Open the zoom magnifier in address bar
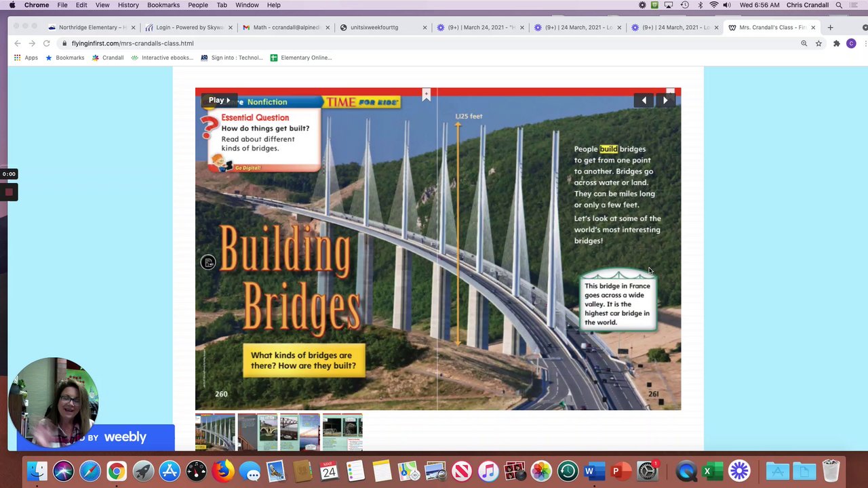868x488 pixels. tap(804, 43)
